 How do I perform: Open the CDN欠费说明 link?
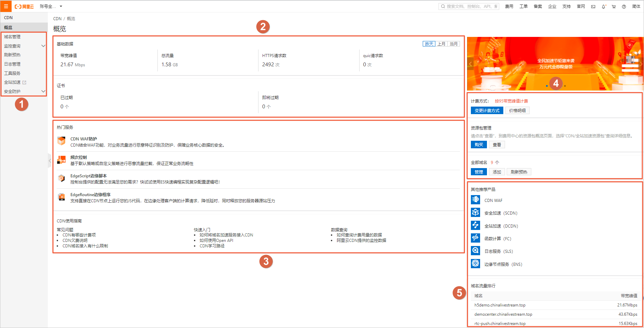[x=75, y=241]
